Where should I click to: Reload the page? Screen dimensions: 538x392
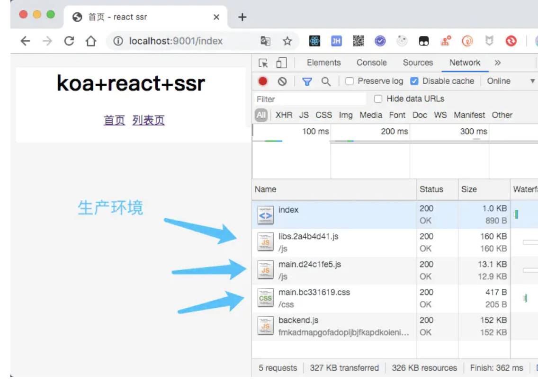tap(69, 41)
